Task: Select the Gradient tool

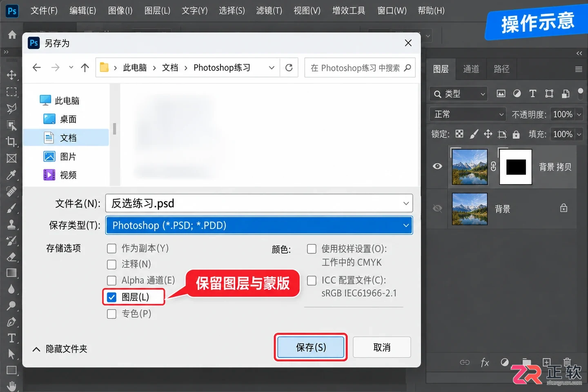Action: pos(11,273)
